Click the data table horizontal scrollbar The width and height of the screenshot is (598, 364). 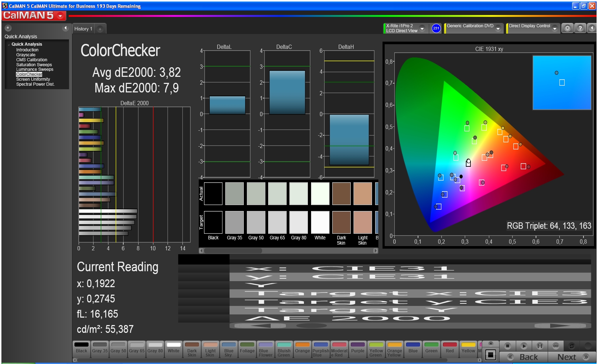[410, 326]
